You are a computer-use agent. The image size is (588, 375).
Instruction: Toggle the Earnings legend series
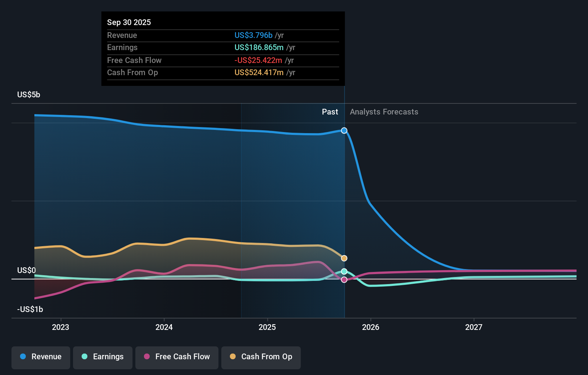pos(103,357)
